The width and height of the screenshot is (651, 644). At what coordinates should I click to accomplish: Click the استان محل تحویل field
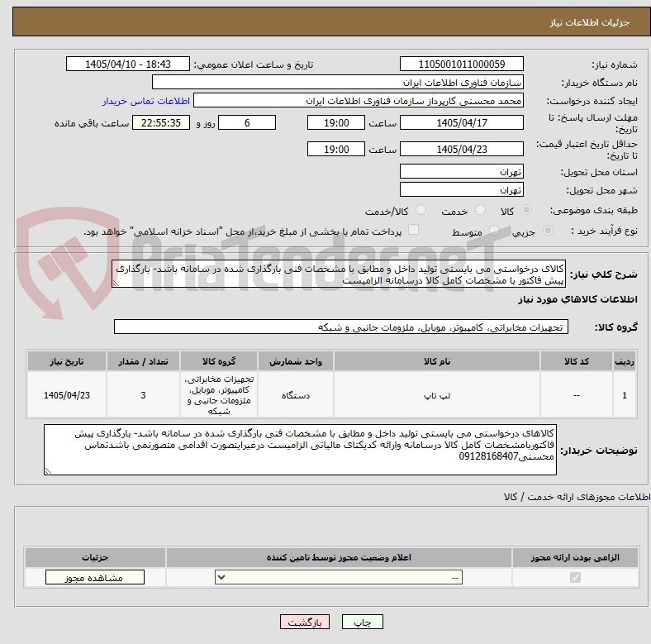point(461,171)
